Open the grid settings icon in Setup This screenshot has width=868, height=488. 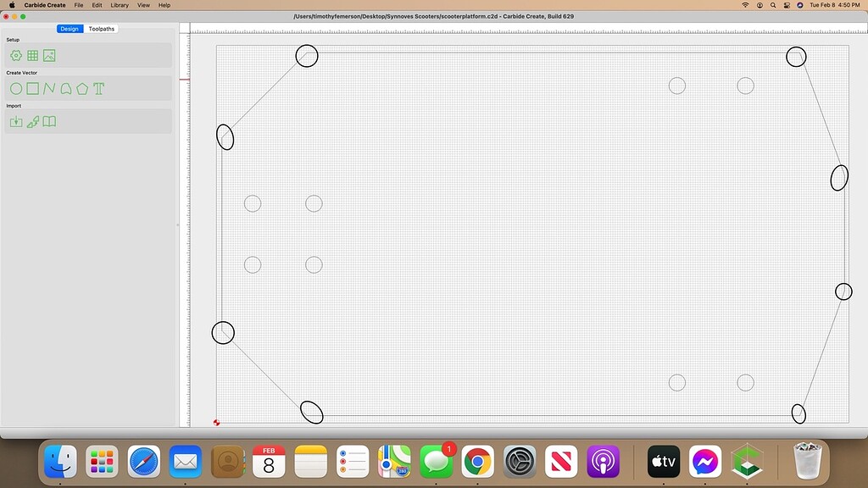pyautogui.click(x=33, y=55)
